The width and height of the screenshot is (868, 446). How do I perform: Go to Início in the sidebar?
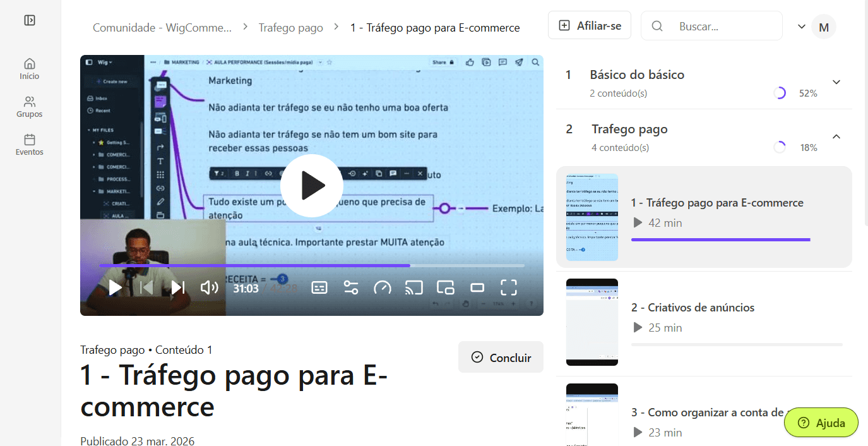point(30,69)
